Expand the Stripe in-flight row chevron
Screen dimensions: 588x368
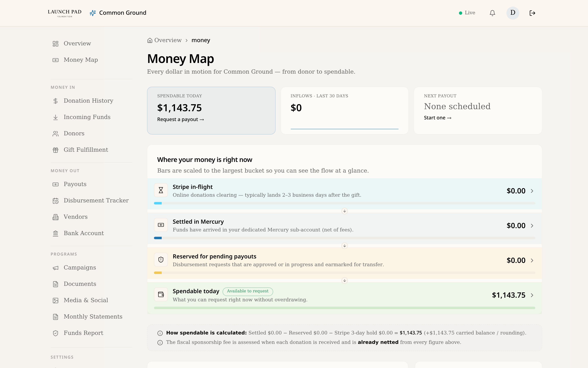[x=532, y=191]
